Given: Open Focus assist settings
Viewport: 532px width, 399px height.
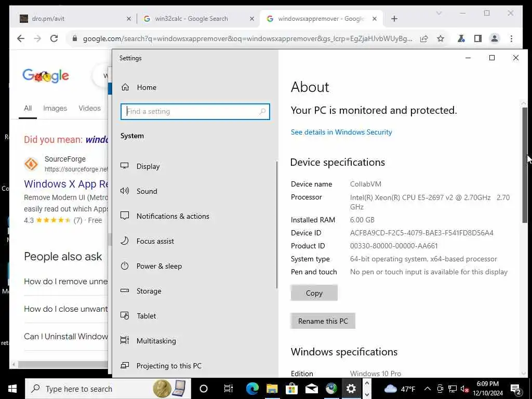Looking at the screenshot, I should coord(155,241).
